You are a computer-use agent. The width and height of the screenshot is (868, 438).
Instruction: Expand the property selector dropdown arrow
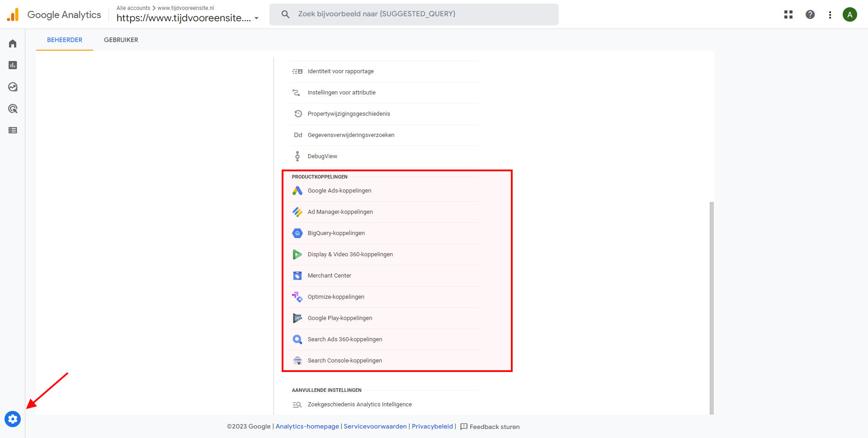pyautogui.click(x=256, y=19)
